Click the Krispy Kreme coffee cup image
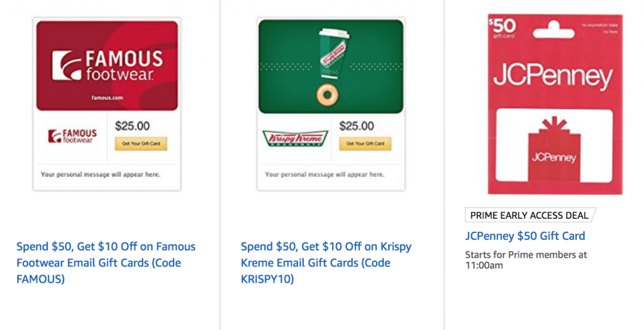Image resolution: width=644 pixels, height=330 pixels. [x=330, y=52]
